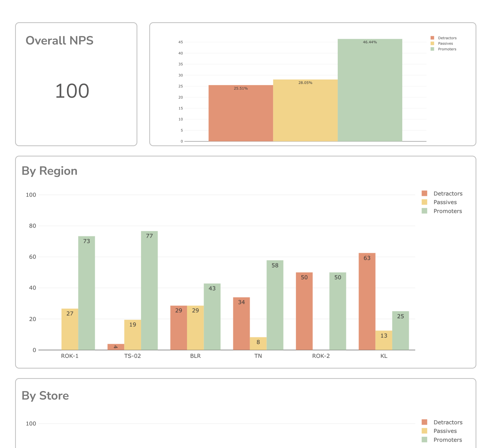Click the By Store section heading
The width and height of the screenshot is (497, 448).
[x=45, y=396]
